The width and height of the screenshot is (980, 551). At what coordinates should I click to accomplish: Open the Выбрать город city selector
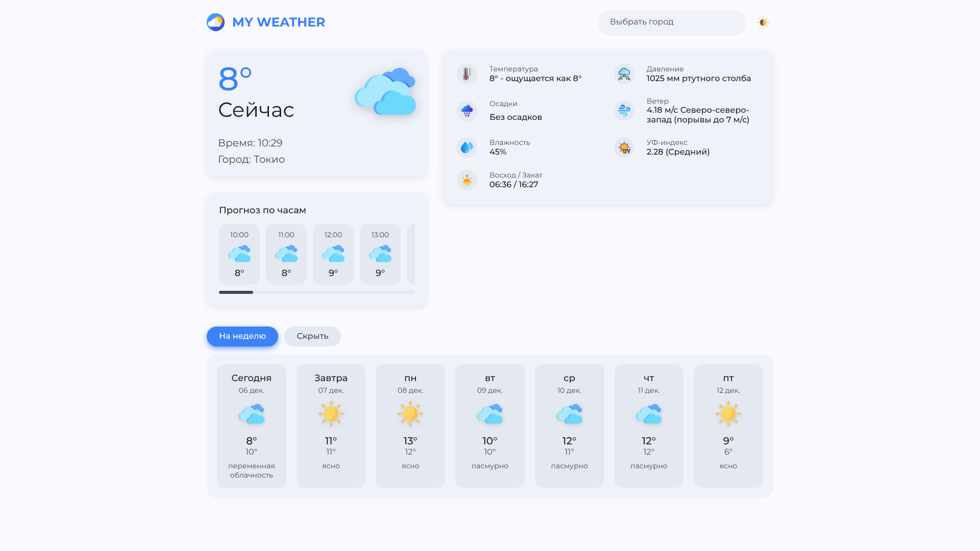click(672, 22)
